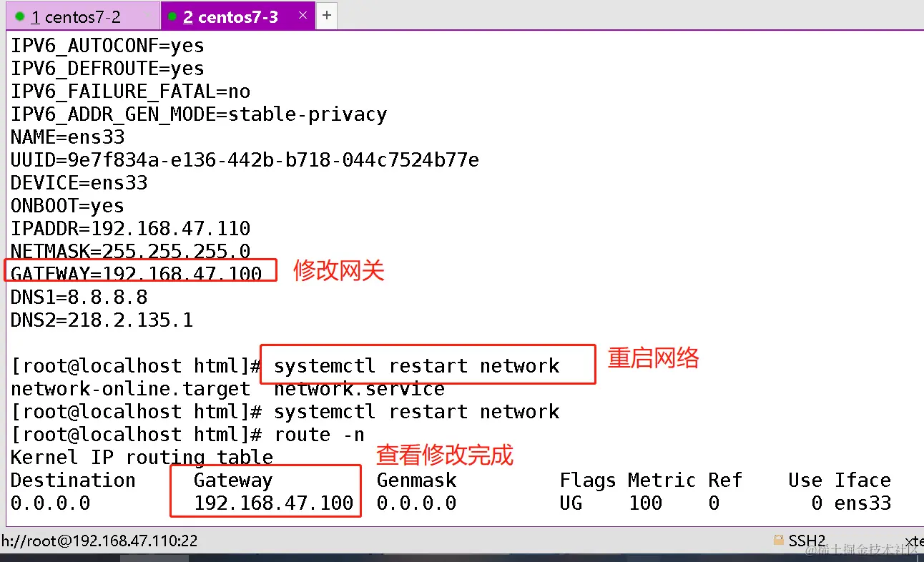Click the IPADDR=192.168.47.110 line

click(131, 228)
